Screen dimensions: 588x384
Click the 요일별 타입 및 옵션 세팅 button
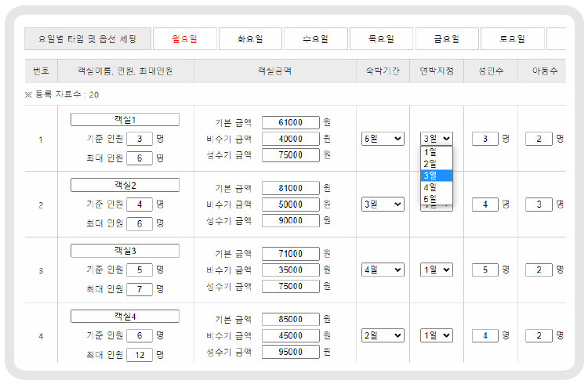(x=87, y=38)
